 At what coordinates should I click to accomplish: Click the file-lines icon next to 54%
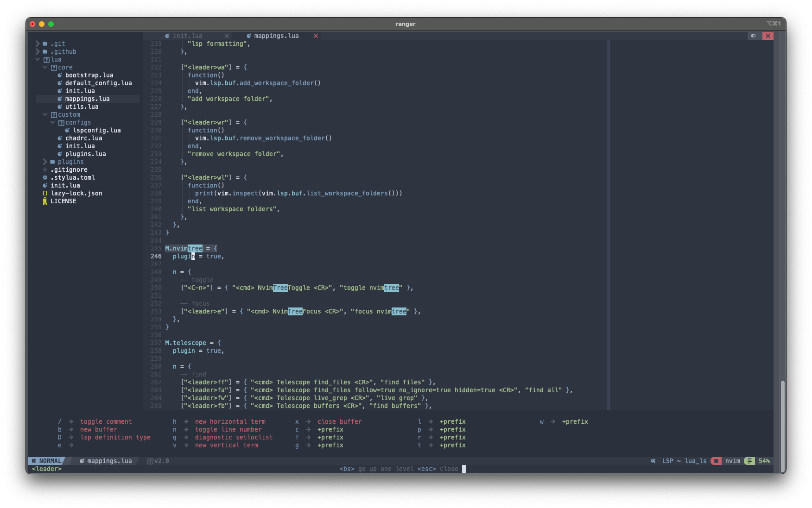pyautogui.click(x=749, y=461)
